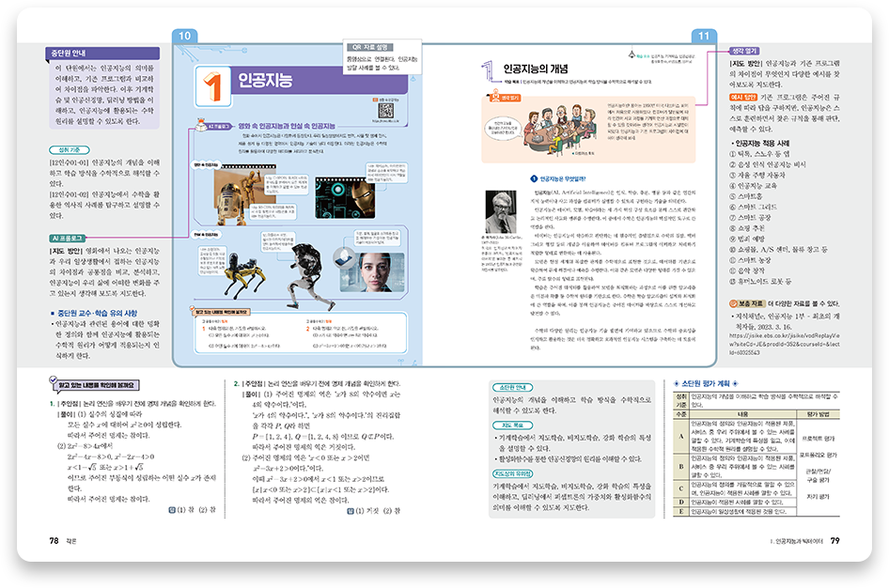
Task: Click list item ⑧ 쇼핑 추천
Action: click(748, 228)
